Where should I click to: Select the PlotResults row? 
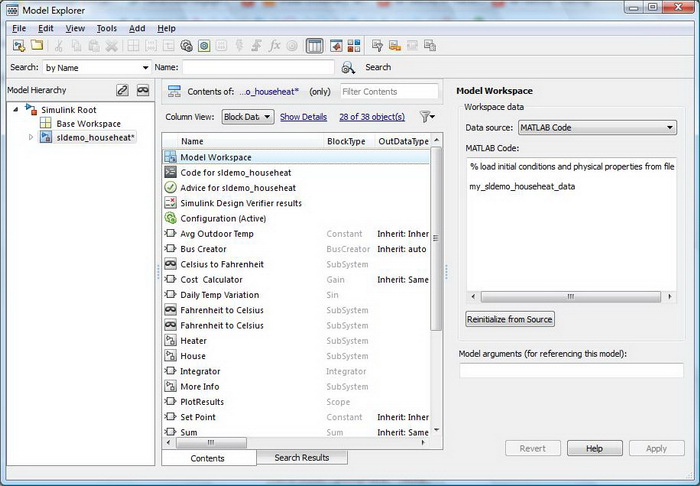point(296,402)
